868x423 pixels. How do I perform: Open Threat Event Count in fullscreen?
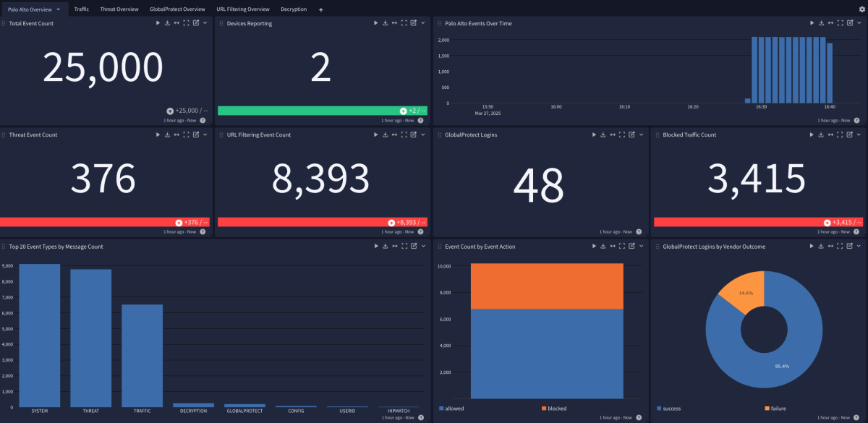point(186,134)
